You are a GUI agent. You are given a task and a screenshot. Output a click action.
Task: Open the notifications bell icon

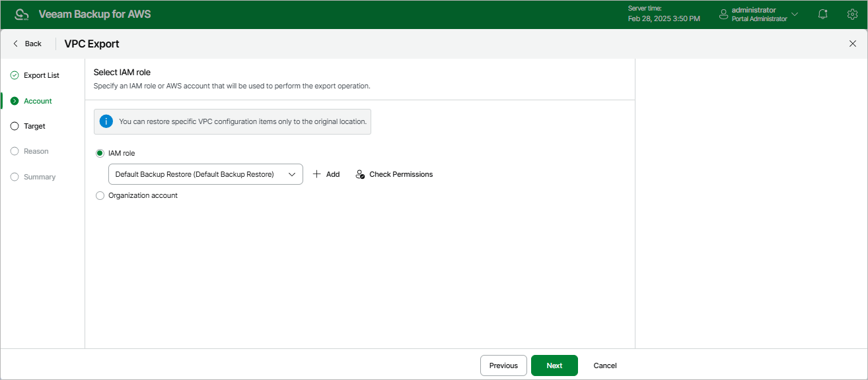(822, 15)
